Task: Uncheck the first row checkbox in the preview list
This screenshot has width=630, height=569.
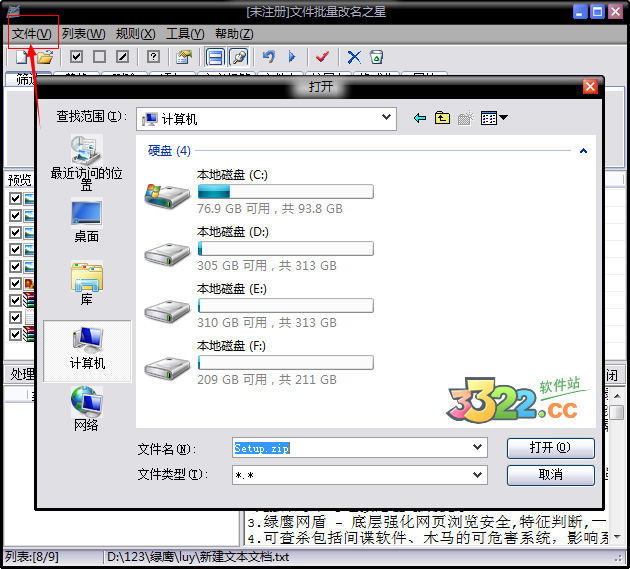Action: (x=15, y=199)
